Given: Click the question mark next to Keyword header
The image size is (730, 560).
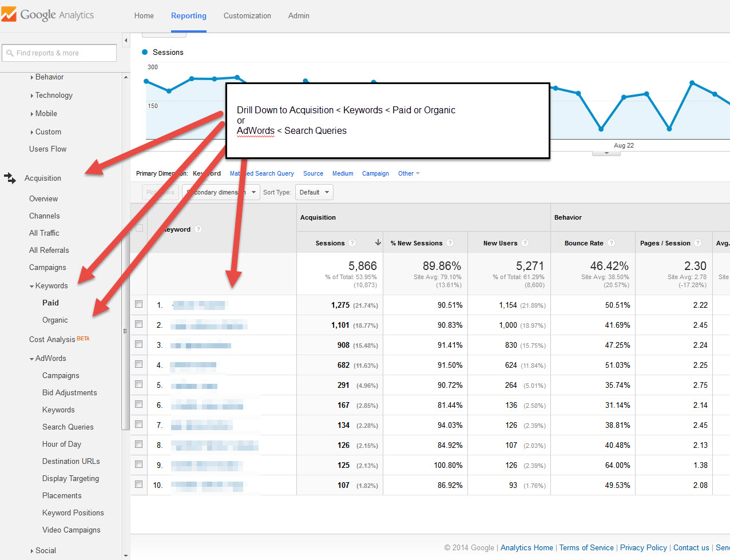Looking at the screenshot, I should 198,229.
